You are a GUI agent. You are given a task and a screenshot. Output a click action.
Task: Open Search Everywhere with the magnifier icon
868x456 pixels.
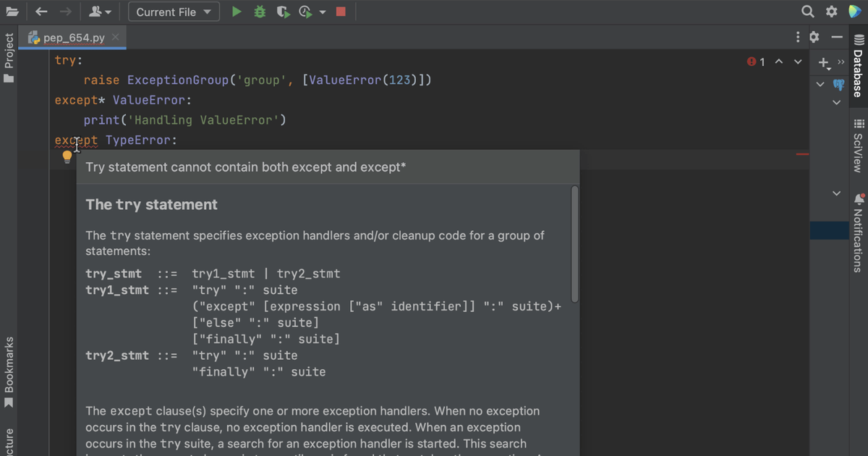[x=808, y=12]
